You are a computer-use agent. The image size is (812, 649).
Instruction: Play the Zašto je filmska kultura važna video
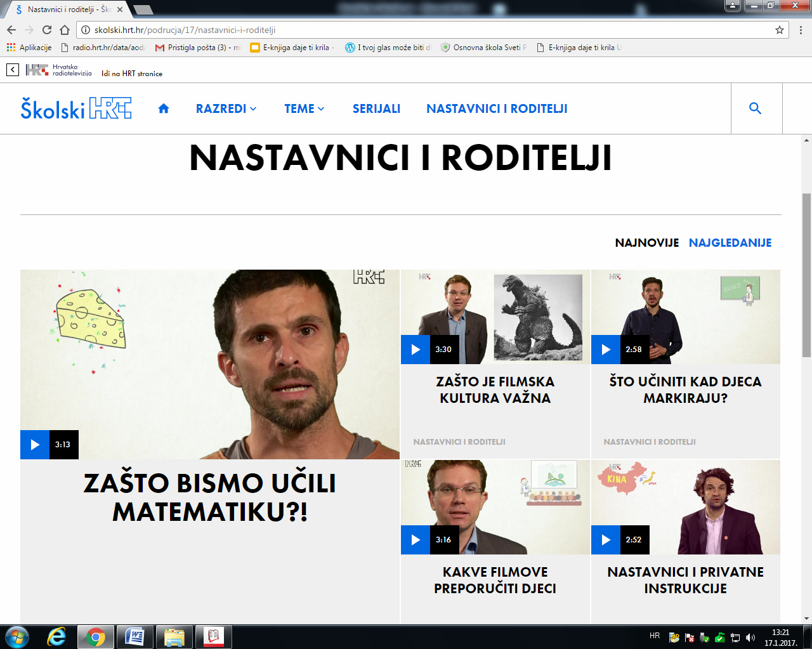click(416, 350)
